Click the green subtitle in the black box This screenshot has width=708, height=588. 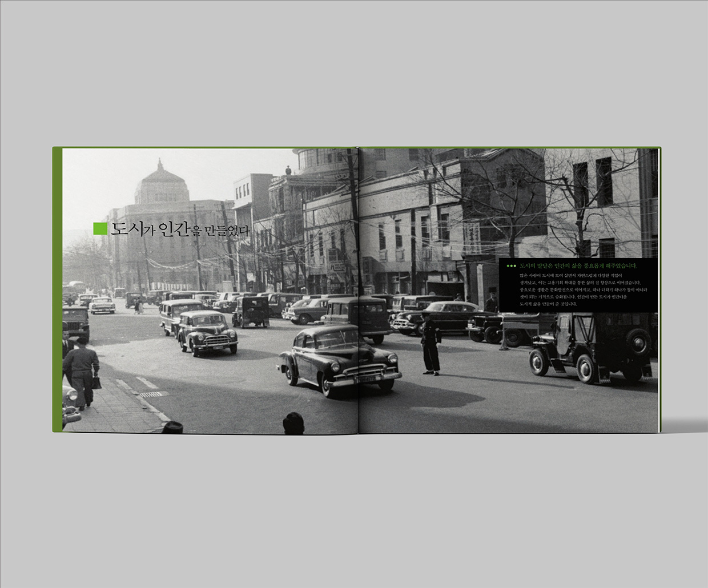(578, 266)
